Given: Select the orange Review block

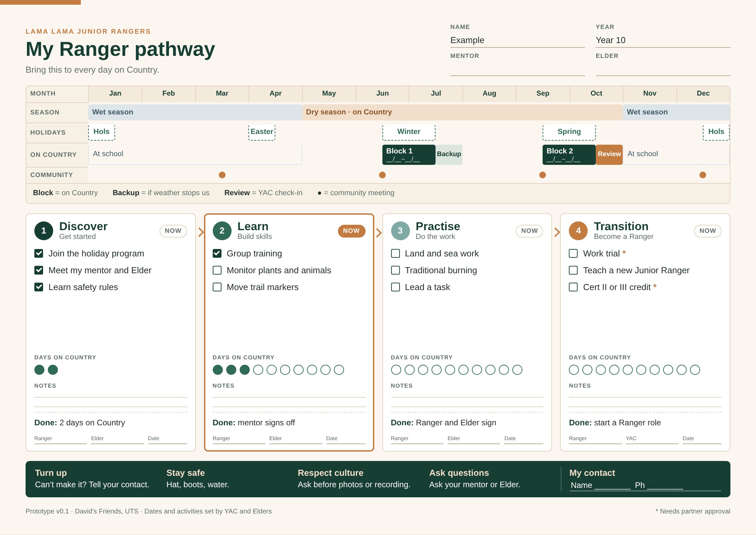Looking at the screenshot, I should (609, 155).
